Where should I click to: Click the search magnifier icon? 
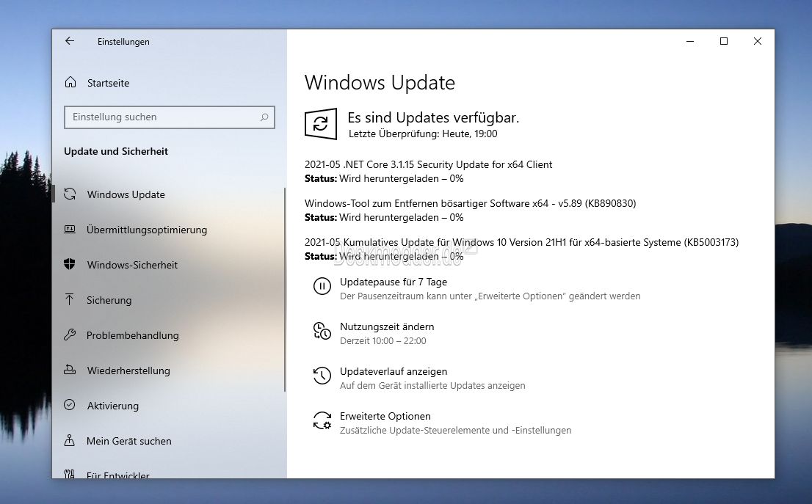(264, 117)
